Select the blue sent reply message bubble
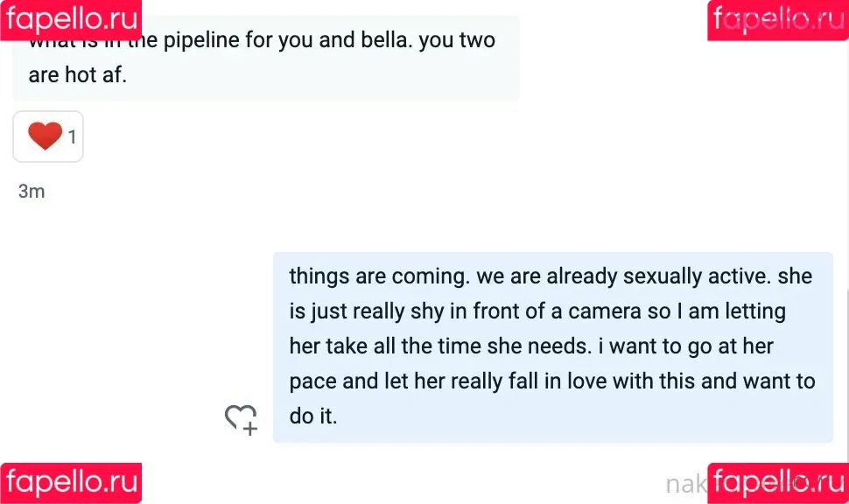 click(x=553, y=347)
